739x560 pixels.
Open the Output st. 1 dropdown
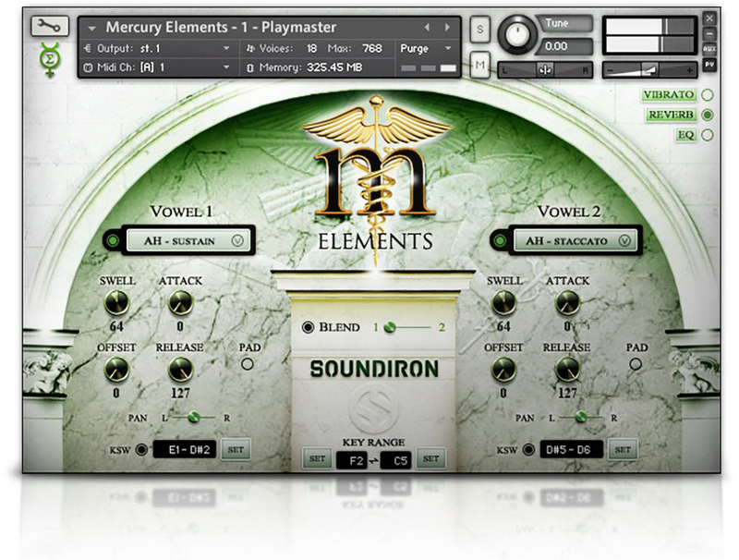coord(158,49)
